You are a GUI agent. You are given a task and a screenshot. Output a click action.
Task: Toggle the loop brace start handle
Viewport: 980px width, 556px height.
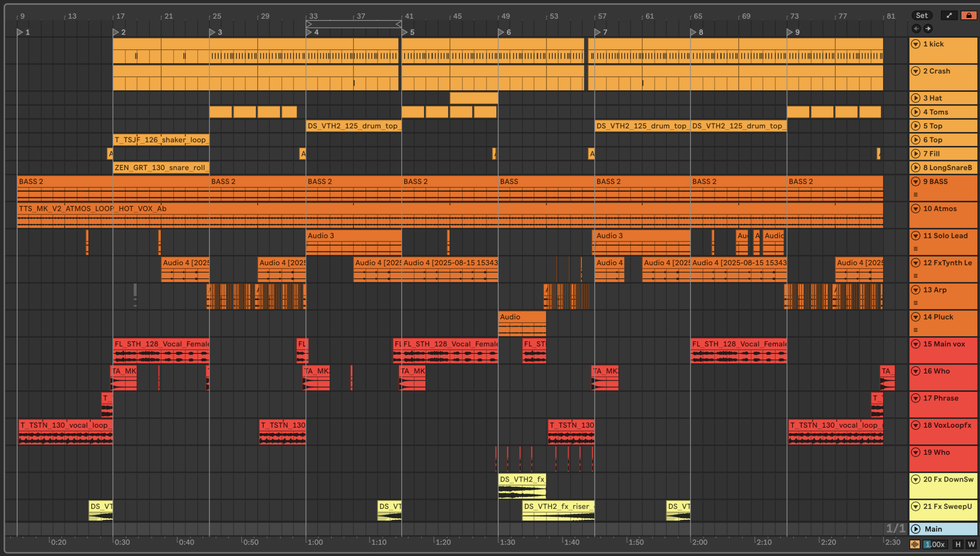tap(309, 24)
